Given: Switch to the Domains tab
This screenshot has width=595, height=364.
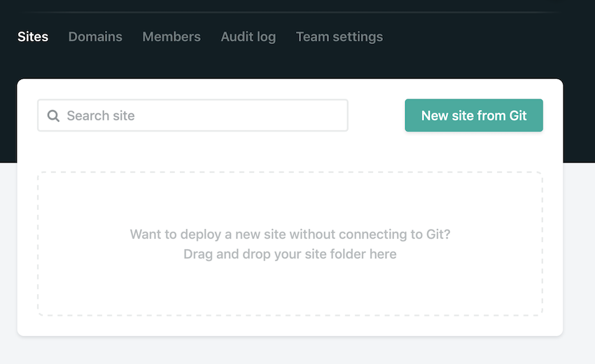Looking at the screenshot, I should [95, 37].
